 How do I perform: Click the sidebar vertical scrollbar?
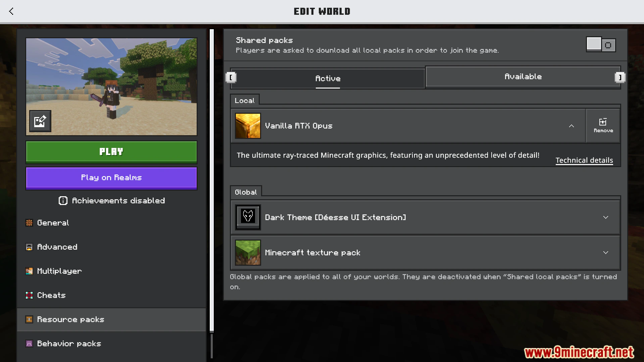(x=212, y=180)
